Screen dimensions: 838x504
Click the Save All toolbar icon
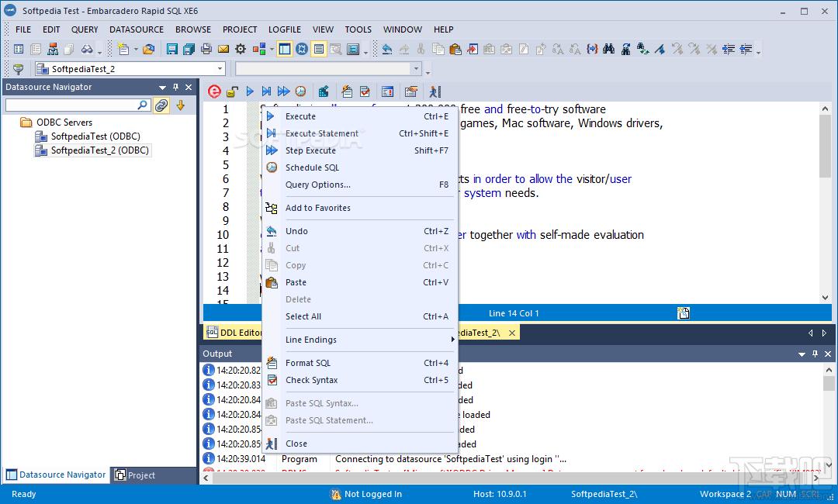[x=189, y=49]
